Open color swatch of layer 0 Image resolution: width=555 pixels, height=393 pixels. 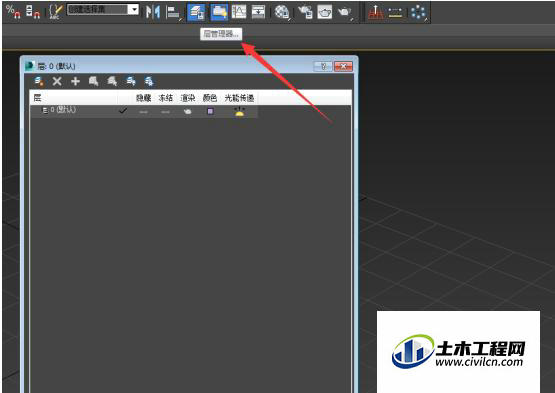pyautogui.click(x=210, y=111)
